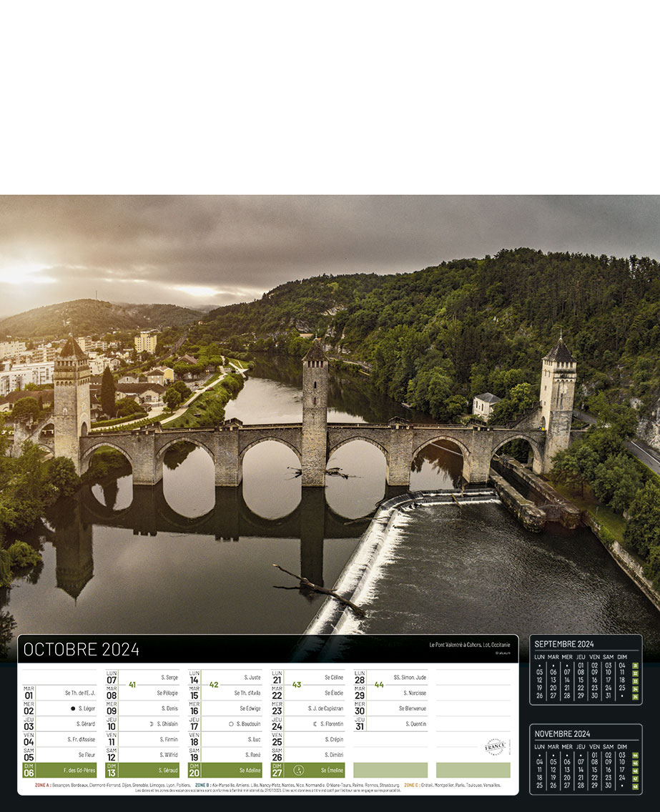
Task: Select Lundi 21 'Se Céline'
Action: [308, 678]
